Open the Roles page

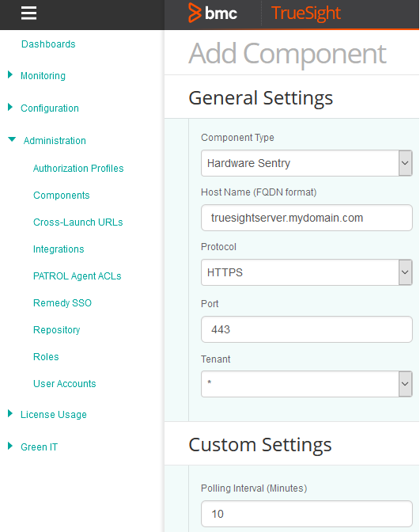[x=46, y=356]
